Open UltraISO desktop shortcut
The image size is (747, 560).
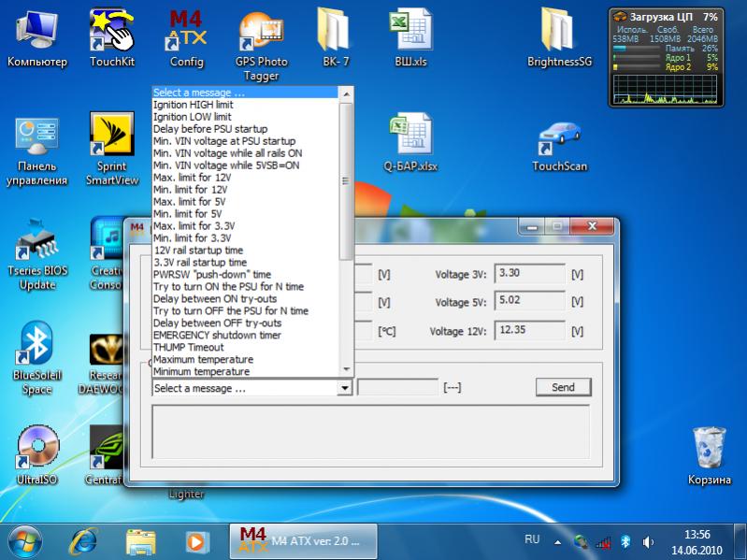(36, 449)
